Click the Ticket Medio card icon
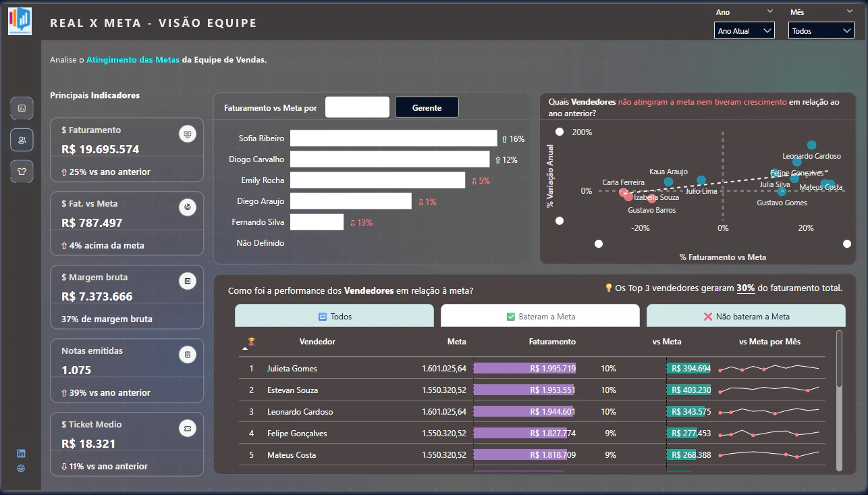The width and height of the screenshot is (868, 495). (x=187, y=428)
